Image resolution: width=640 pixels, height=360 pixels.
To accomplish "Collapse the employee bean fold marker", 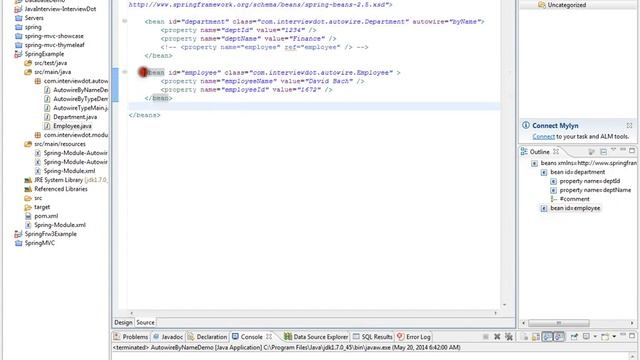I will (x=125, y=72).
